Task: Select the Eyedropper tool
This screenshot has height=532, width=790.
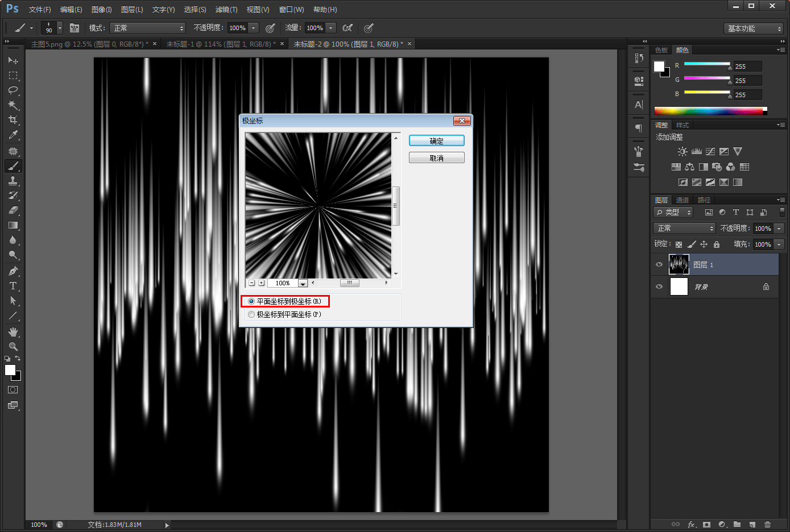Action: (x=13, y=135)
